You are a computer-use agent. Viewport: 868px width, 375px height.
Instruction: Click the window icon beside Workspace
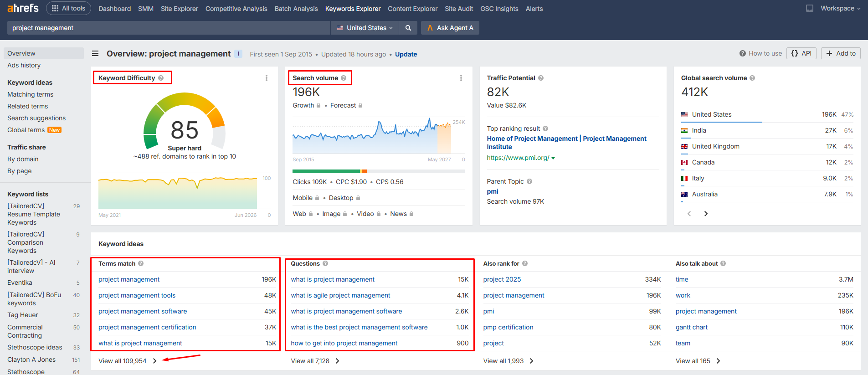810,8
